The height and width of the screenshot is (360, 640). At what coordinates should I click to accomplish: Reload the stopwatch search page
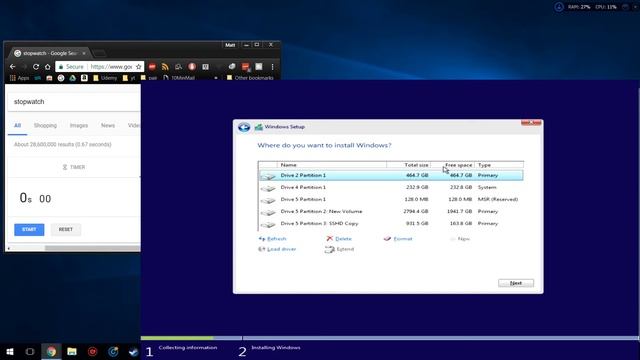tap(36, 67)
